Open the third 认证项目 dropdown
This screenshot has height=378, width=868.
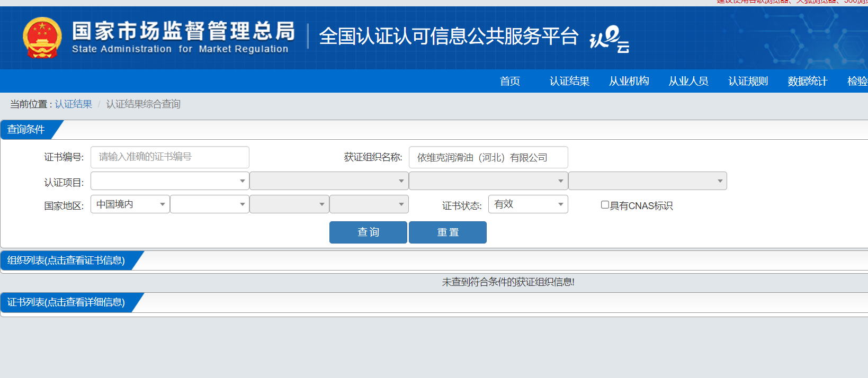coord(488,181)
